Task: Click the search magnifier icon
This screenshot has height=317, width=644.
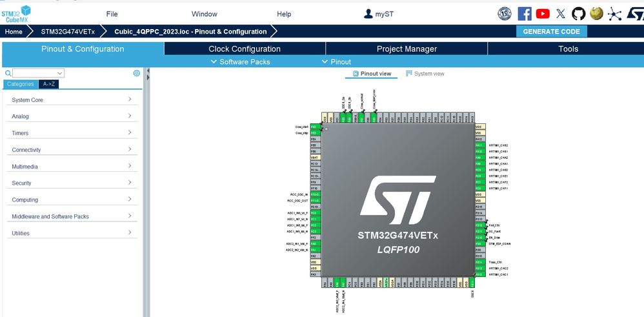Action: pyautogui.click(x=8, y=73)
